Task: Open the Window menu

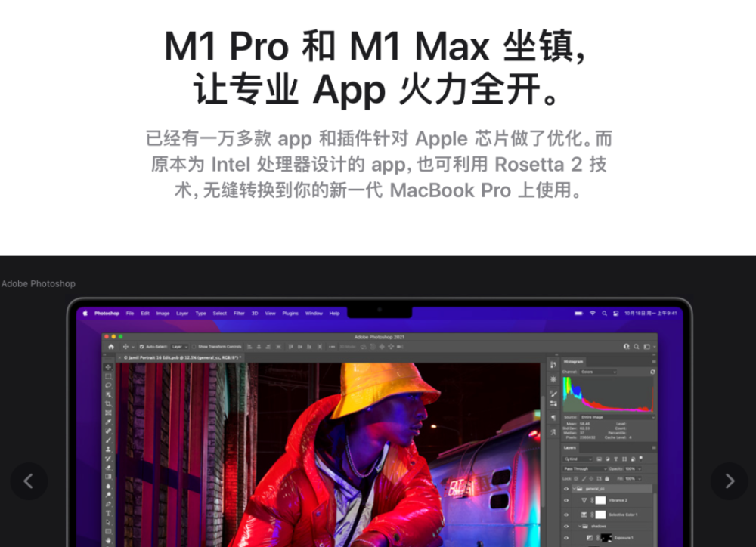Action: [x=314, y=314]
